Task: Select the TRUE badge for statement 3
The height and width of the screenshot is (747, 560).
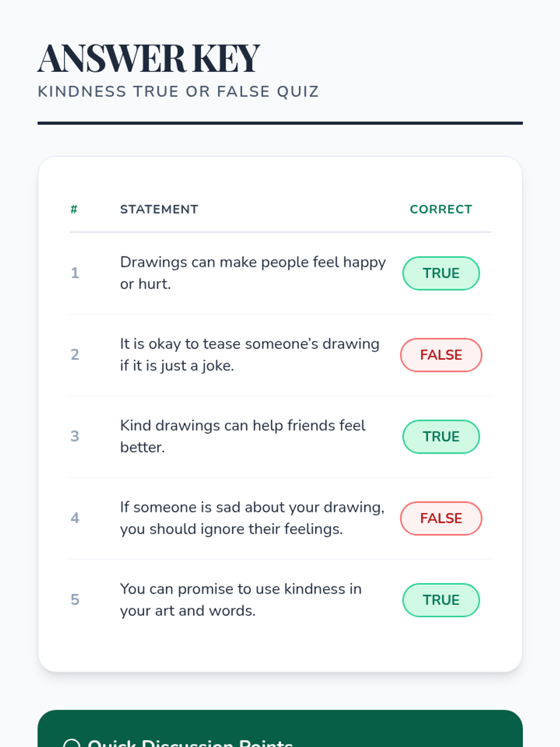Action: (441, 437)
